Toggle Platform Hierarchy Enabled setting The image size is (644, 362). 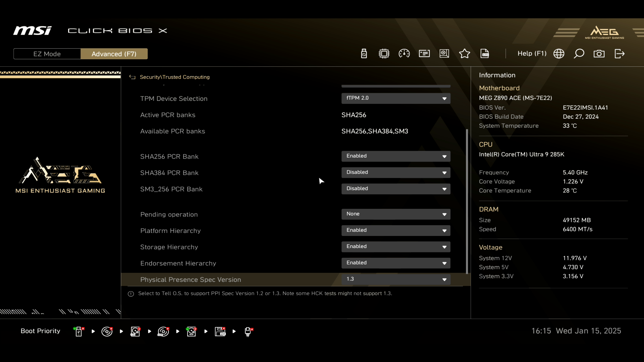click(x=396, y=230)
